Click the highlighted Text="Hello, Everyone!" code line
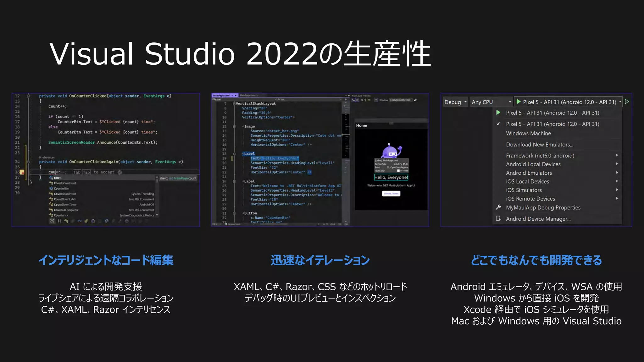Viewport: 644px width, 362px height. [x=275, y=158]
